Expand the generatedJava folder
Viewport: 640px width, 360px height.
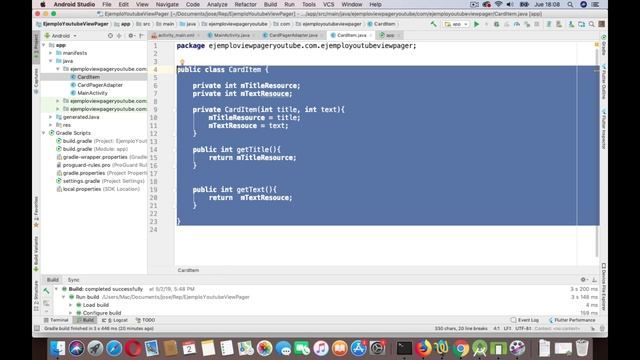pyautogui.click(x=51, y=117)
